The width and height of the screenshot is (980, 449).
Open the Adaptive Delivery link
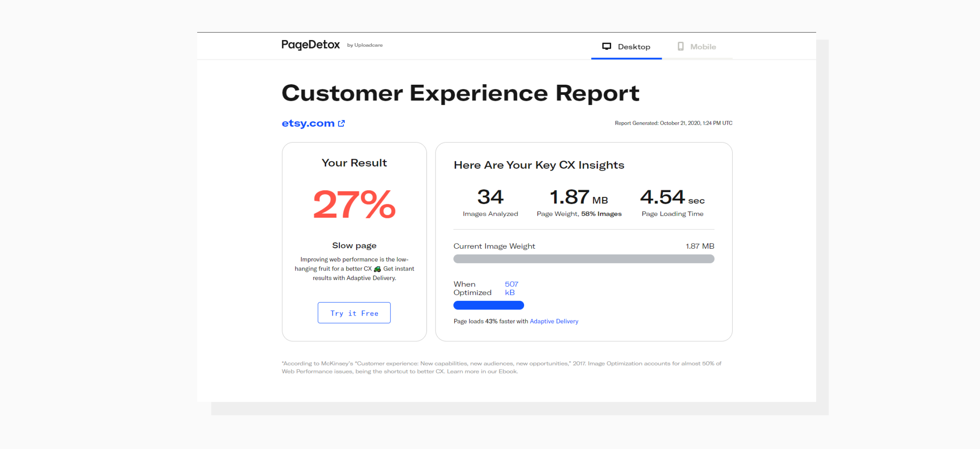click(554, 321)
